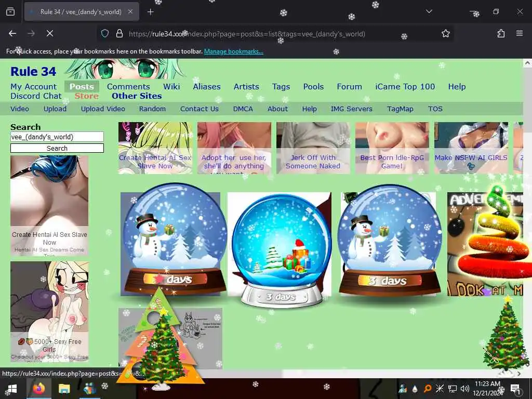Open the My Account page

(x=34, y=87)
